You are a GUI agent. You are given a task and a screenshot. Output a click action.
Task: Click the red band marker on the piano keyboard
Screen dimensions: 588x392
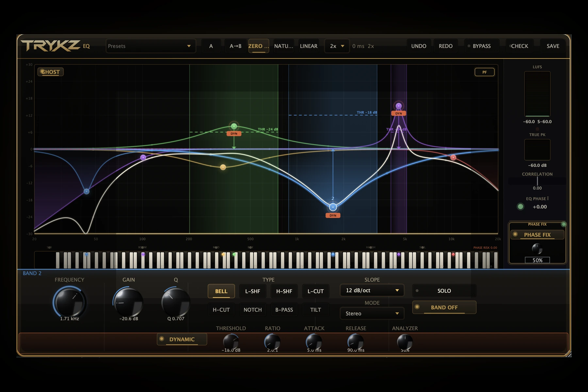click(453, 254)
